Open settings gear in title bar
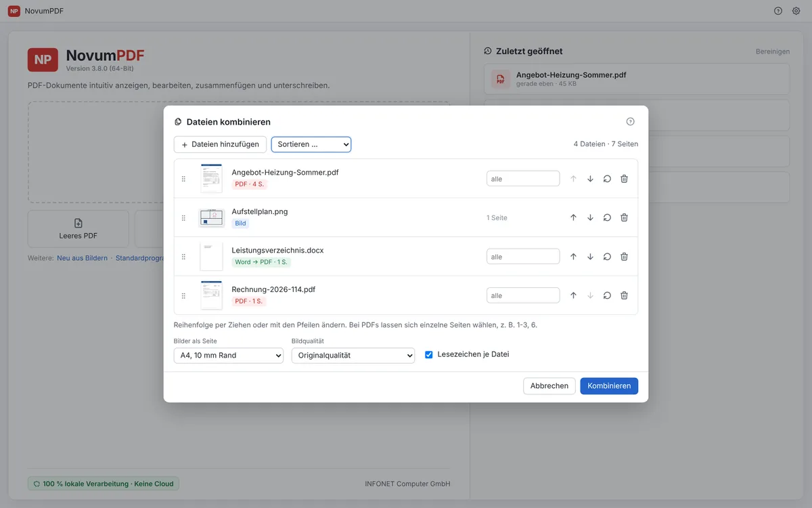Screen dimensions: 812x508 tap(796, 11)
